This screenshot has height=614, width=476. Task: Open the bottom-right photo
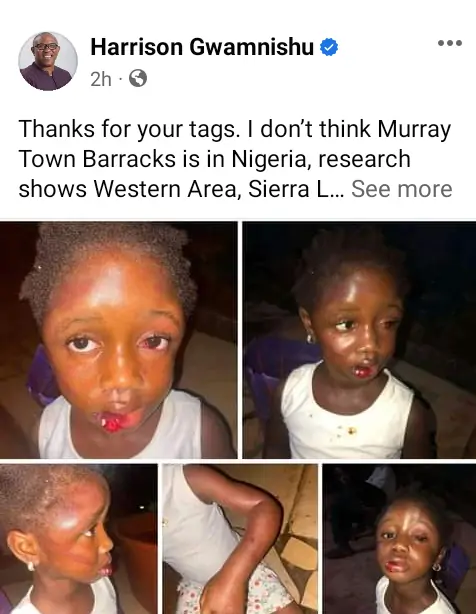[x=399, y=539]
